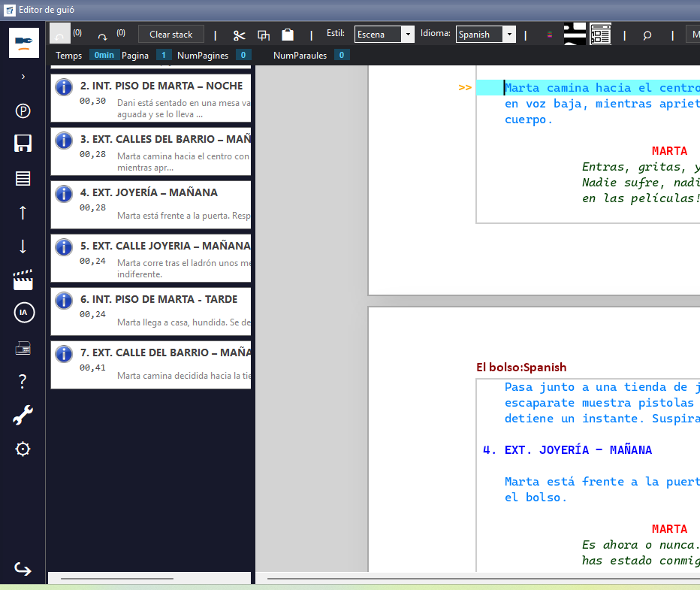Open the lines list icon in the sidebar
This screenshot has height=590, width=700.
[23, 178]
